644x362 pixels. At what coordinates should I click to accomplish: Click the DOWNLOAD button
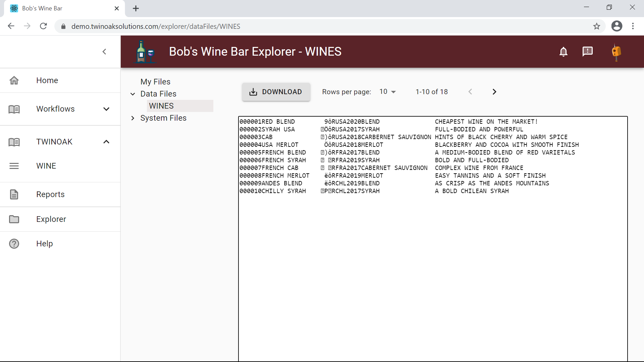point(276,92)
